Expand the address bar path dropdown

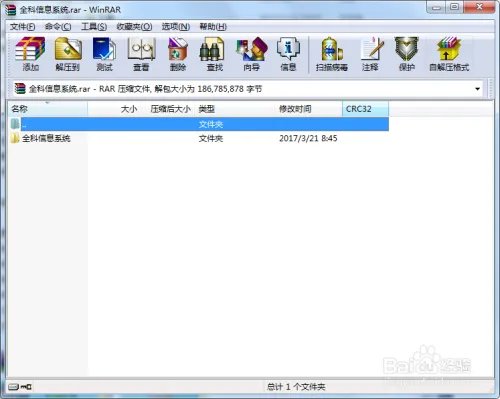(x=477, y=89)
